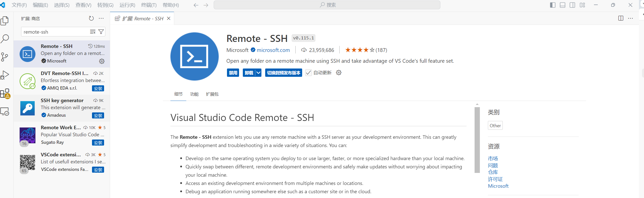This screenshot has height=198, width=644.
Task: Click 切换到预发布版本 button
Action: click(x=284, y=73)
